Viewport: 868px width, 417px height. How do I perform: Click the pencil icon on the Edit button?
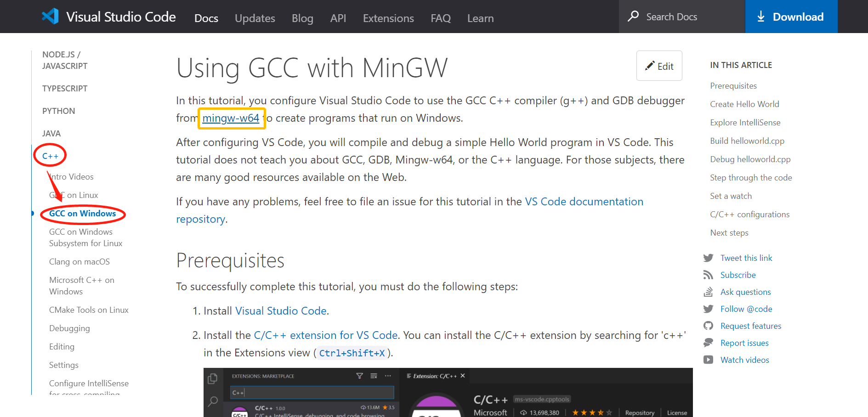tap(650, 66)
